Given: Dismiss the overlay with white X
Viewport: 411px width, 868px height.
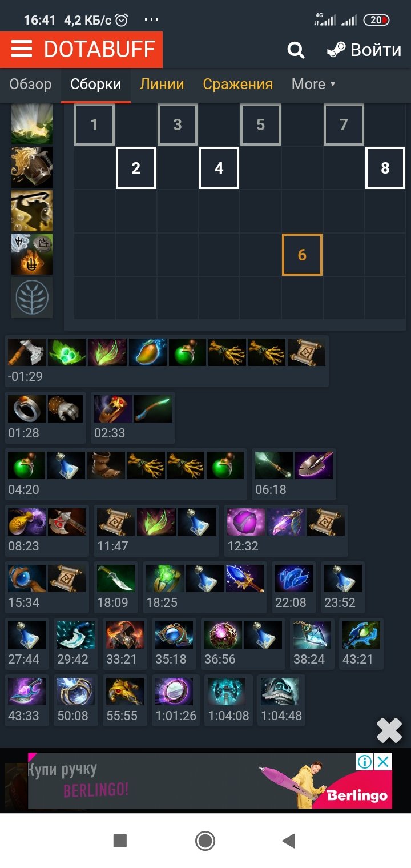Looking at the screenshot, I should point(389,730).
